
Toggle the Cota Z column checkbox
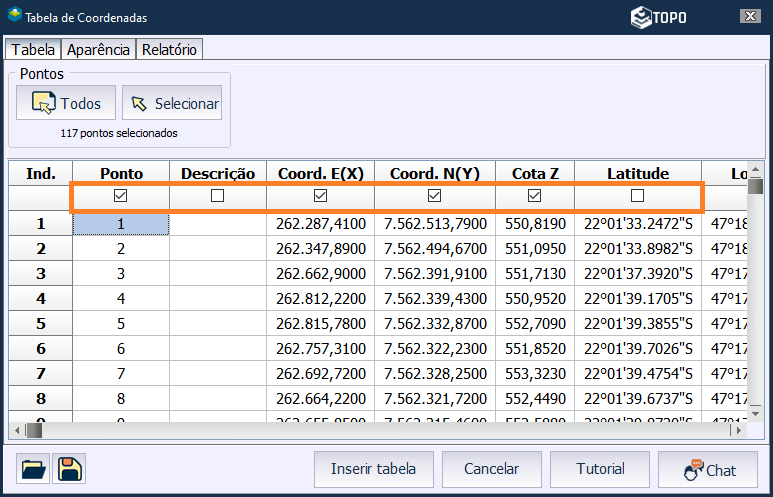click(x=534, y=196)
